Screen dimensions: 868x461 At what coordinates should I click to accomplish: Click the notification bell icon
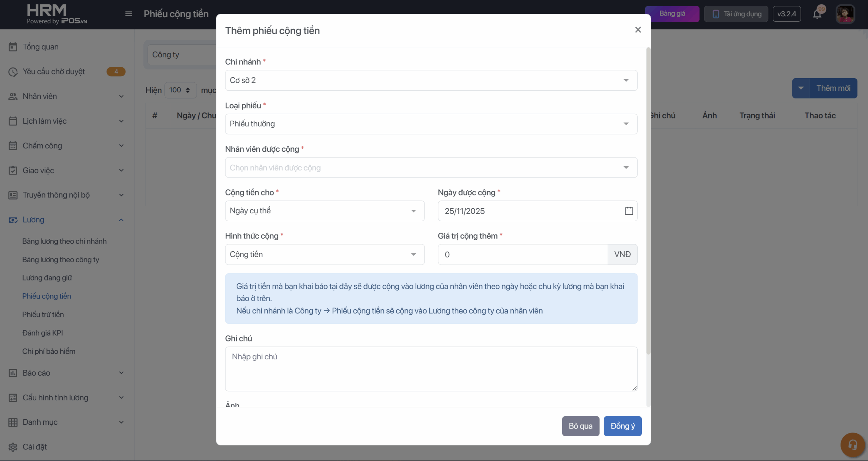[x=817, y=14]
